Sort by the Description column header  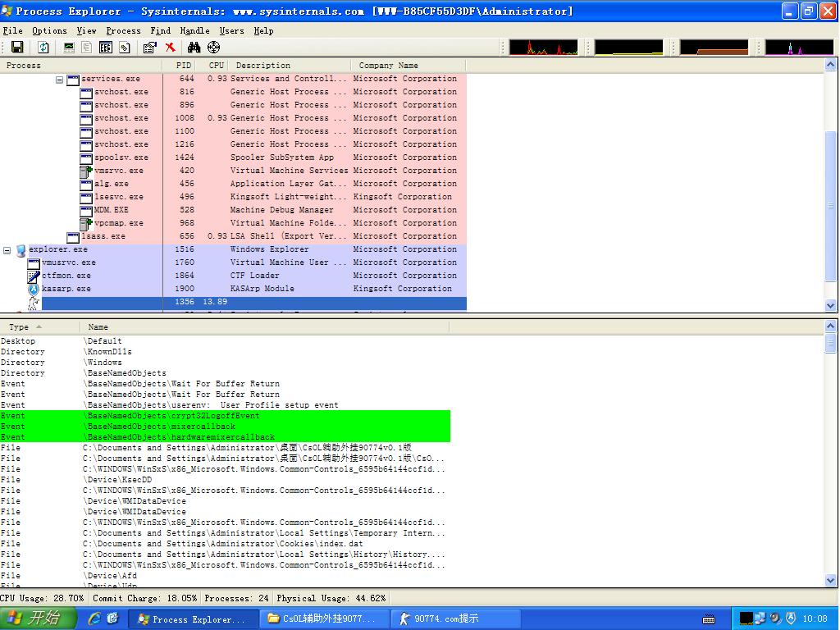pyautogui.click(x=290, y=66)
